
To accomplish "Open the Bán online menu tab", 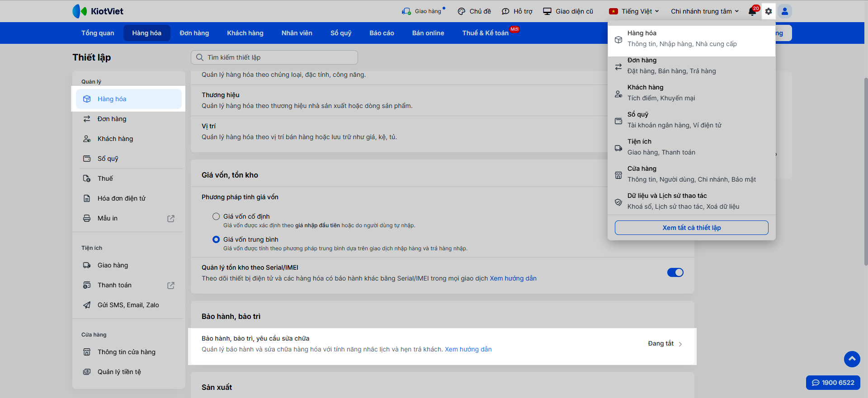I will (x=428, y=33).
